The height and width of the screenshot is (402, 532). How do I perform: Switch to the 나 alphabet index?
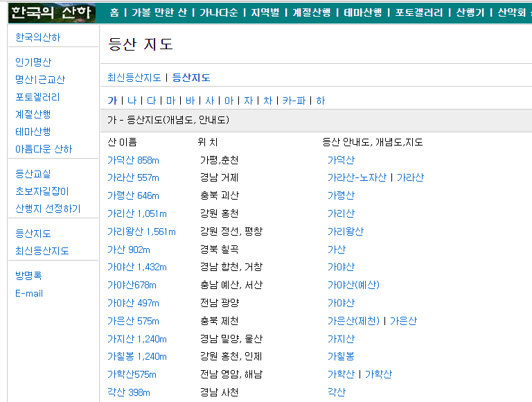point(132,101)
